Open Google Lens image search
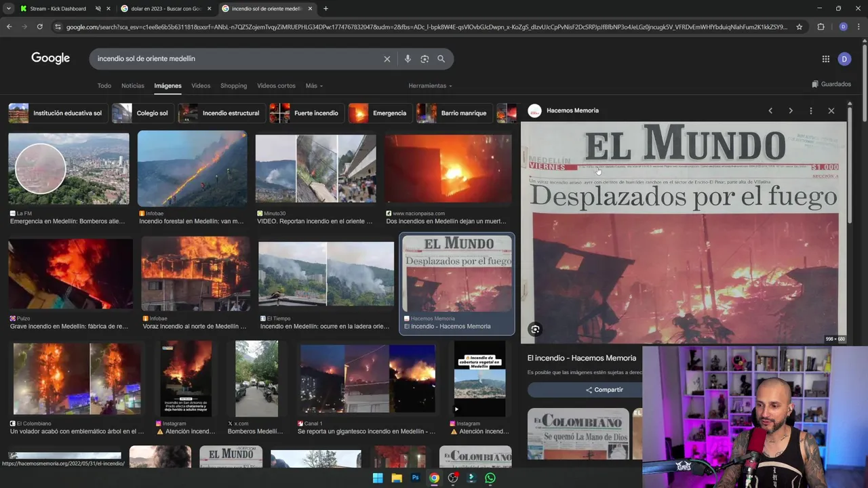This screenshot has width=868, height=488. point(425,59)
